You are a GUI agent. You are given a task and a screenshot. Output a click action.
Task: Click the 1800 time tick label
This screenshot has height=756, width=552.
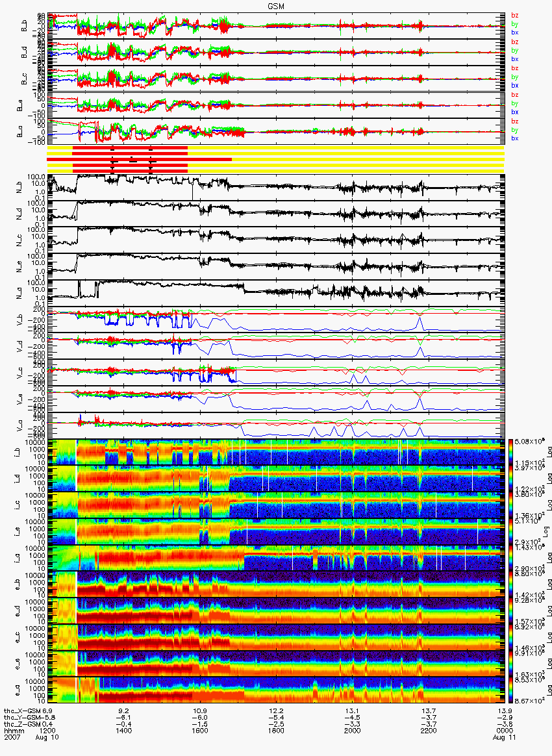276,731
